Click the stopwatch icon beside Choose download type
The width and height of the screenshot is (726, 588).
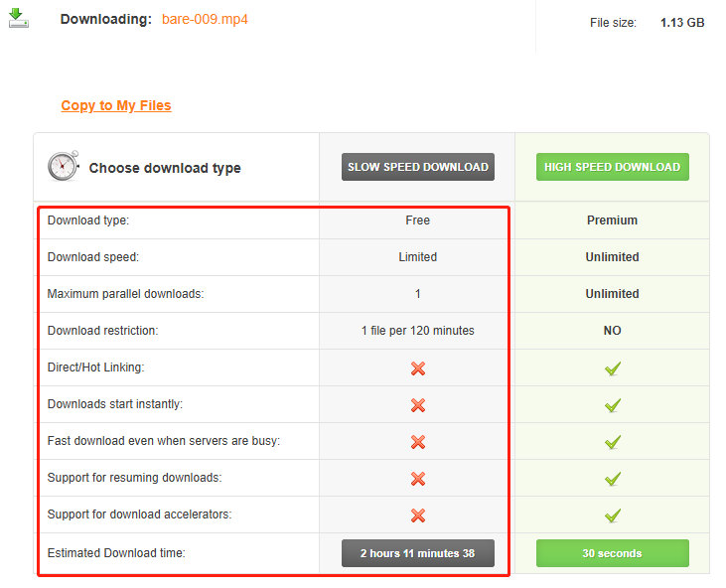[64, 165]
